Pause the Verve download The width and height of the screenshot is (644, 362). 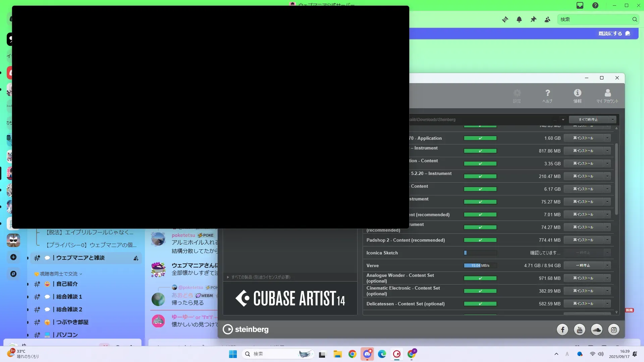coord(583,265)
